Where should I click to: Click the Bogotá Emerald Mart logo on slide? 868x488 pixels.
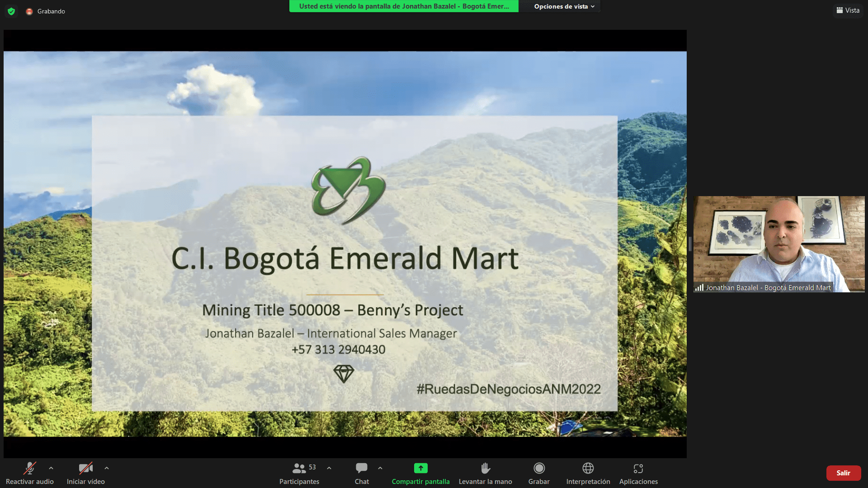click(x=348, y=190)
